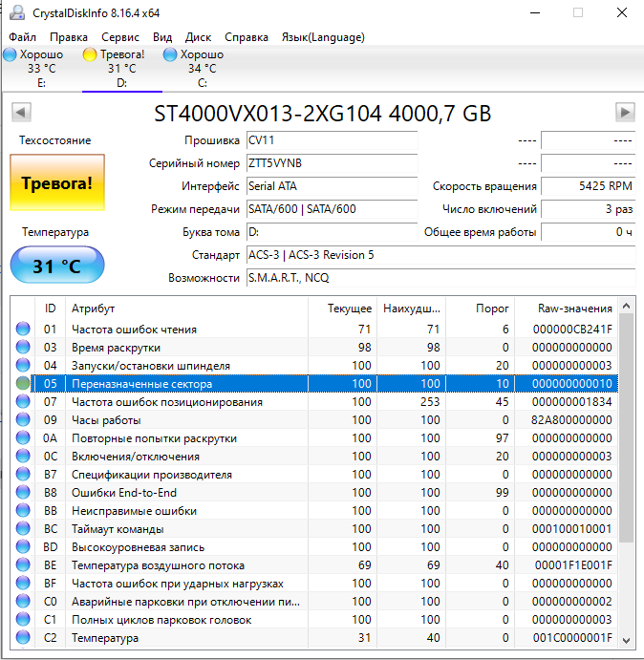Select the Переназначенные сектора attribute text
The width and height of the screenshot is (644, 660).
click(142, 384)
